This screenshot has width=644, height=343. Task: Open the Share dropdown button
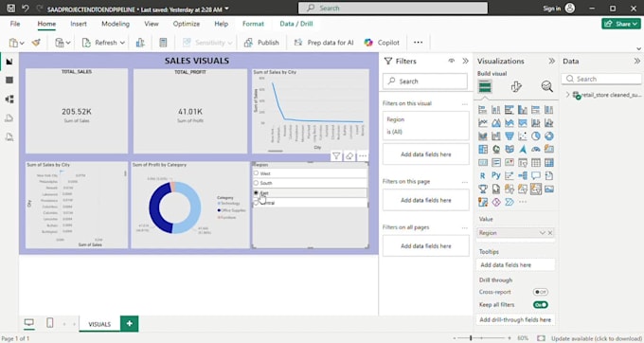coord(621,24)
